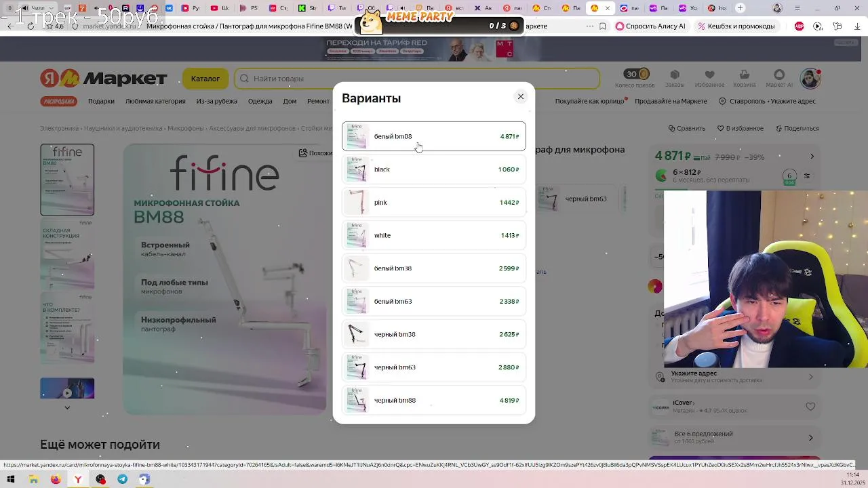Screen dimensions: 868x488
Task: Open Колесо призов coin counter
Action: pos(635,78)
